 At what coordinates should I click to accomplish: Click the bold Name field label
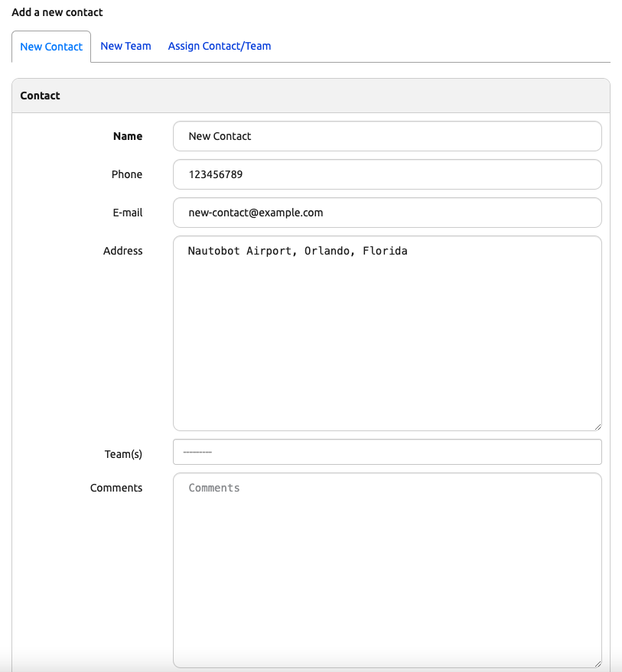click(128, 136)
